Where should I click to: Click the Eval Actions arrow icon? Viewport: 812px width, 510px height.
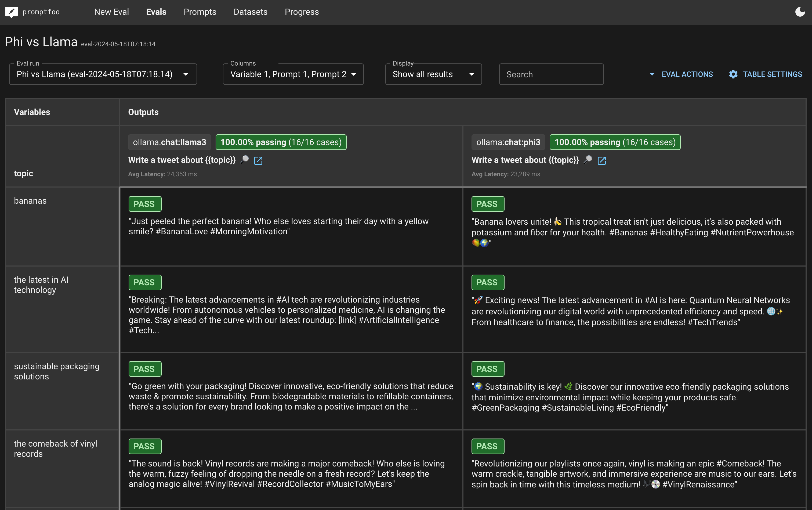pos(652,74)
